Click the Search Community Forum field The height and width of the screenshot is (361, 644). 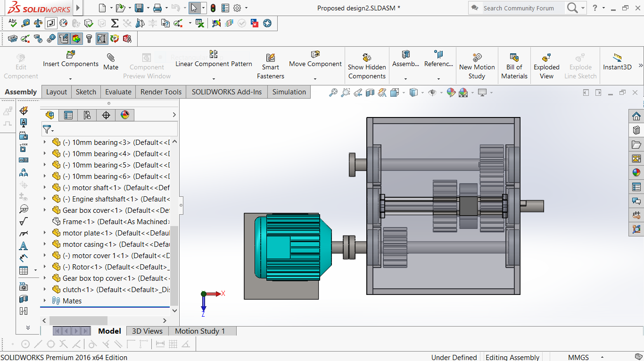coord(523,8)
